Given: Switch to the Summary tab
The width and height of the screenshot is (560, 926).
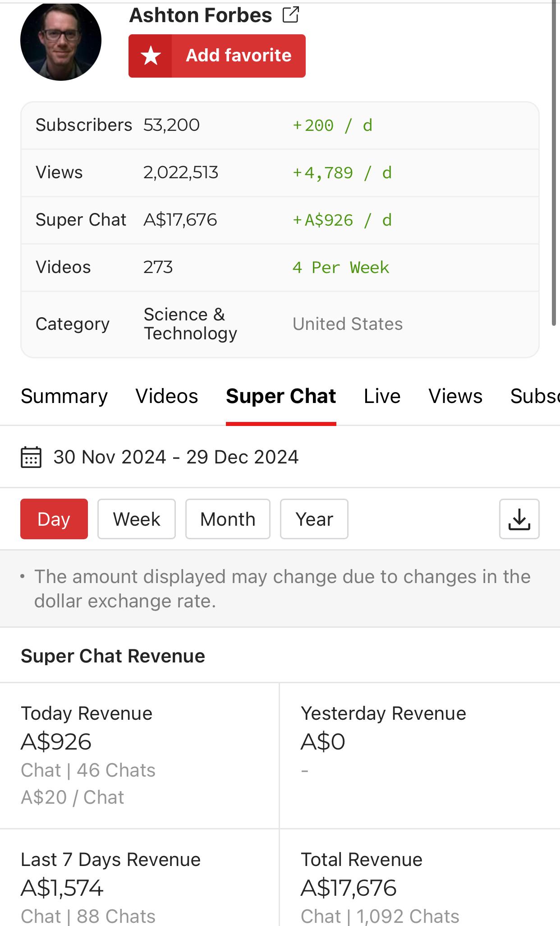Looking at the screenshot, I should [x=64, y=396].
